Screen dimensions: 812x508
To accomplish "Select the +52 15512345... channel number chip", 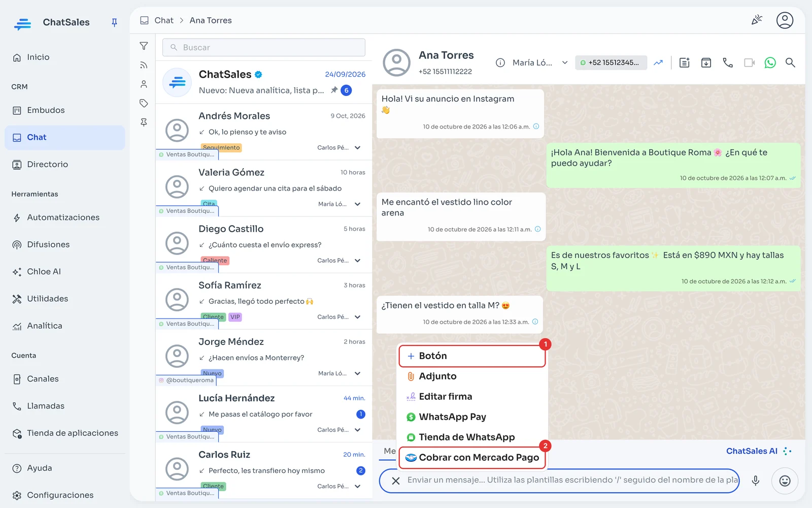I will [611, 62].
